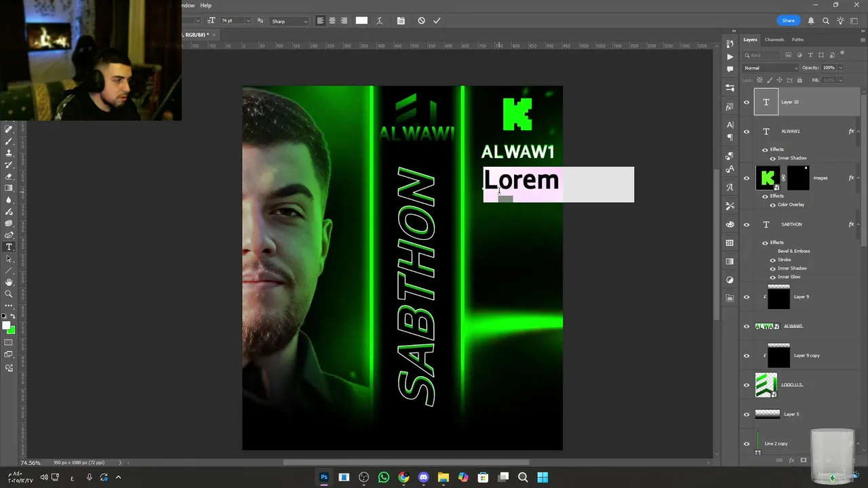
Task: Switch to the Paths tab
Action: tap(797, 40)
